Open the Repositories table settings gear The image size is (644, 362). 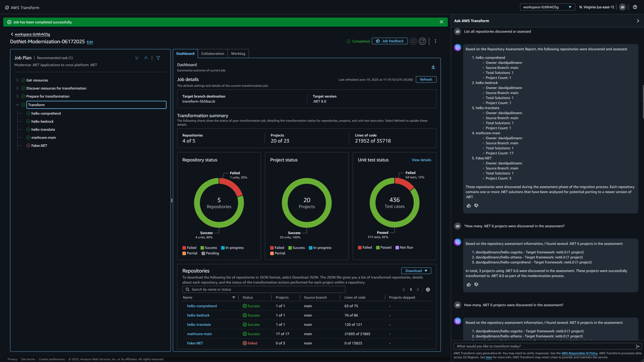pyautogui.click(x=428, y=290)
